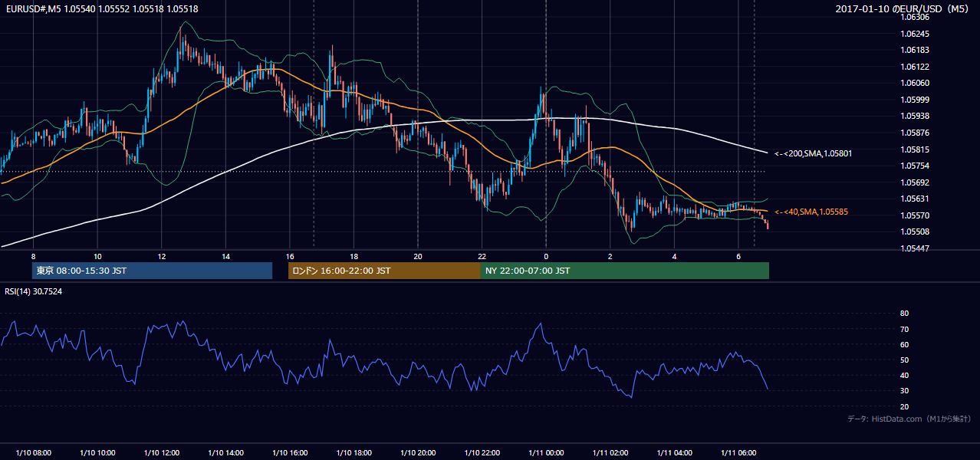Click RSI axis level 60

click(x=904, y=344)
